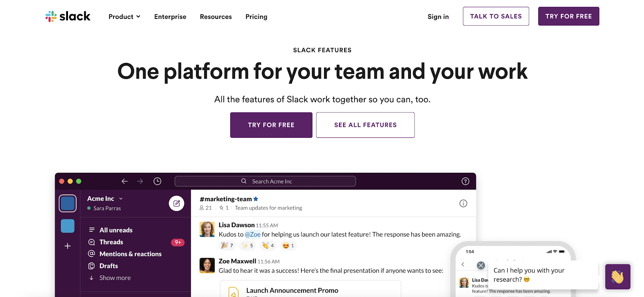This screenshot has height=297, width=644.
Task: Click the Talk to Sales button
Action: pos(496,16)
